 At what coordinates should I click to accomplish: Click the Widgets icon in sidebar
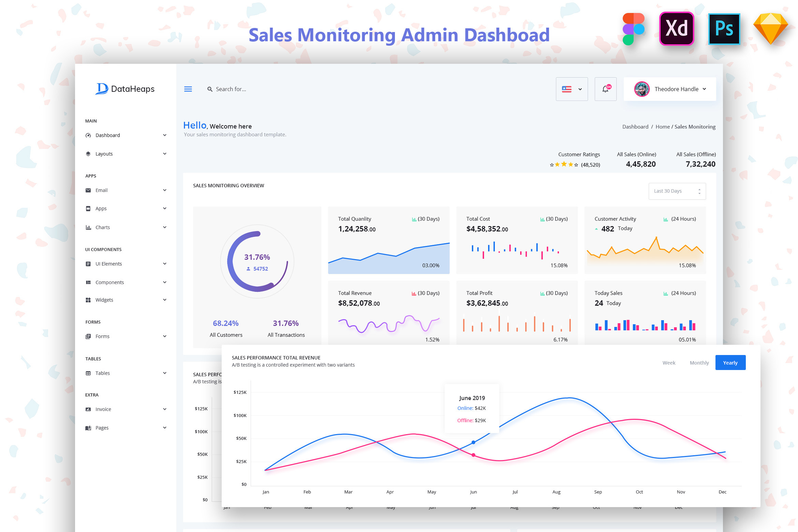coord(88,300)
